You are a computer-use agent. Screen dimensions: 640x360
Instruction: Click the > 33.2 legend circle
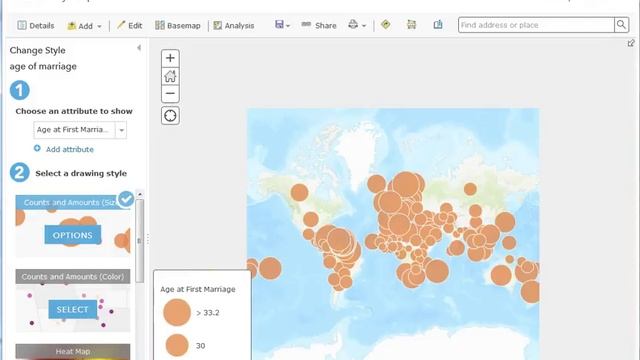click(x=177, y=313)
